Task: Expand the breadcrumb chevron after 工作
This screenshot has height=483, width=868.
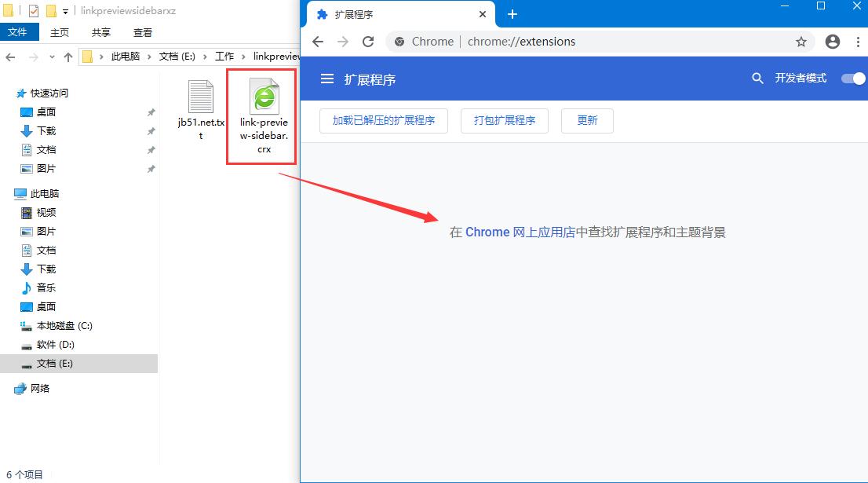Action: click(x=243, y=57)
